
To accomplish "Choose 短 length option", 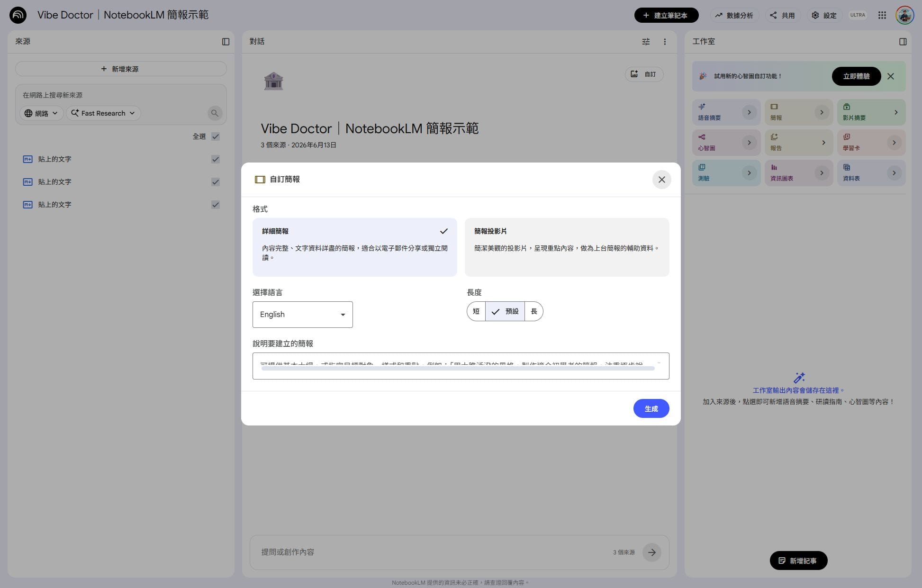I will [x=476, y=311].
